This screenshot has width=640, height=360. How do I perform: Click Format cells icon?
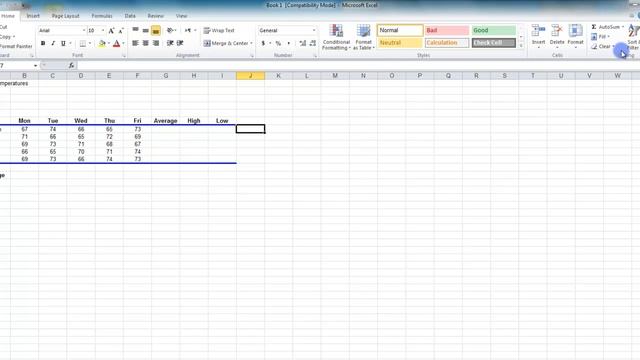[x=576, y=31]
